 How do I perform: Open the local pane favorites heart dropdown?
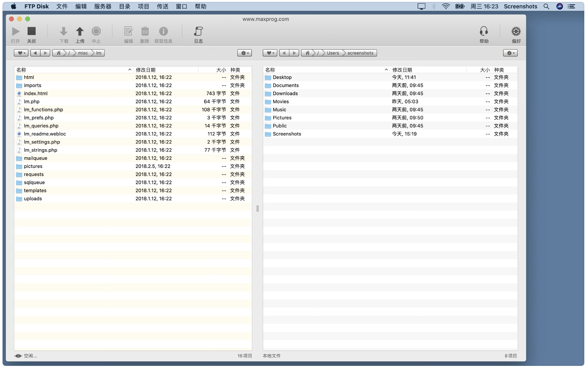tap(270, 53)
